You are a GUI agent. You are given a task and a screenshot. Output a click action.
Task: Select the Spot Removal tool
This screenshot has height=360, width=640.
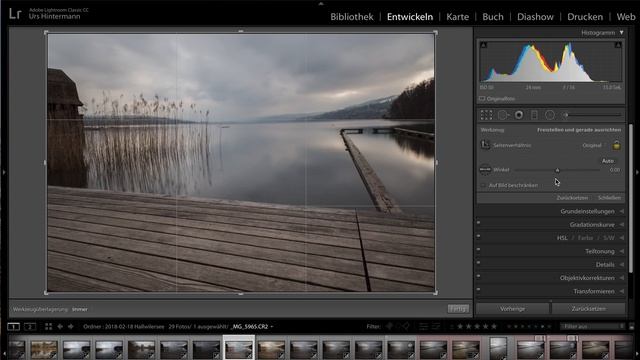coord(503,115)
